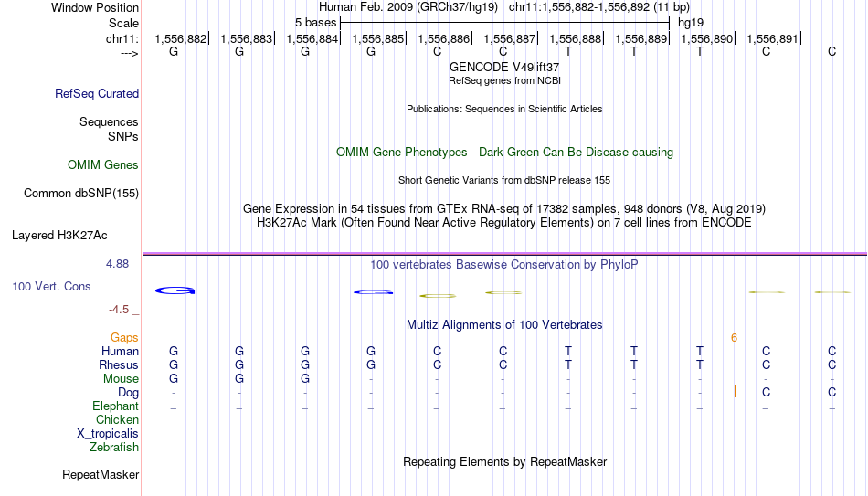
Task: Click Publications: Sequences in Scientific Articles title
Action: (504, 109)
